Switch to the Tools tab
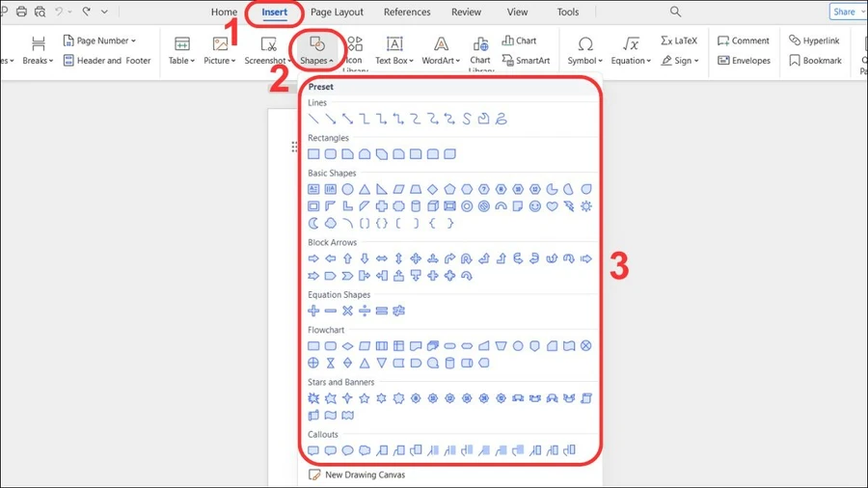Image resolution: width=868 pixels, height=488 pixels. click(x=567, y=13)
